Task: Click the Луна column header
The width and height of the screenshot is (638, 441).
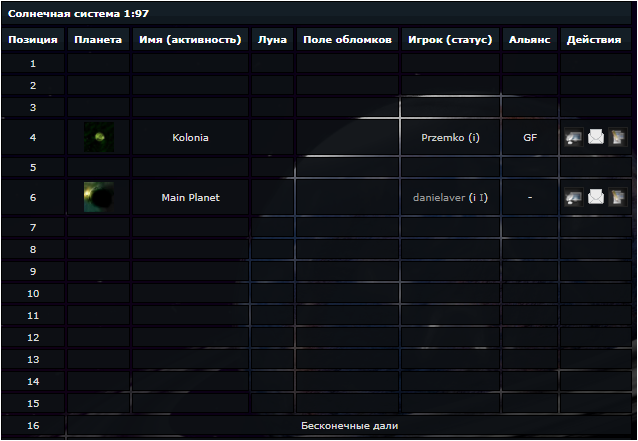Action: click(x=272, y=39)
